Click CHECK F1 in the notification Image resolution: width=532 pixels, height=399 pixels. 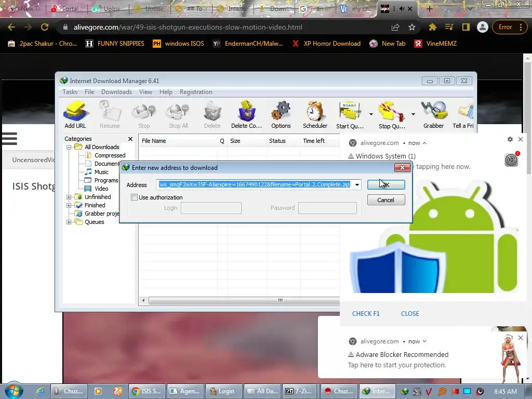tap(366, 313)
